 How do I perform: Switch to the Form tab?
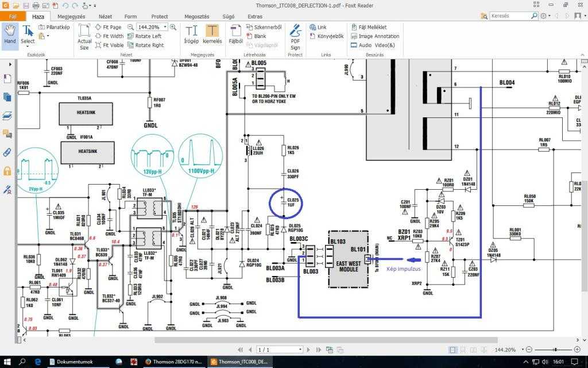[130, 17]
